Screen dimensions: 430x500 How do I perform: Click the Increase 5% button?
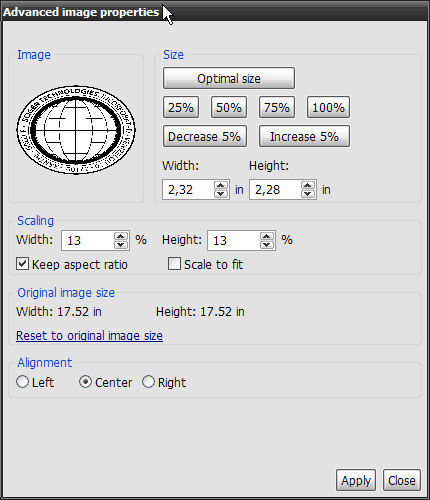(x=304, y=136)
